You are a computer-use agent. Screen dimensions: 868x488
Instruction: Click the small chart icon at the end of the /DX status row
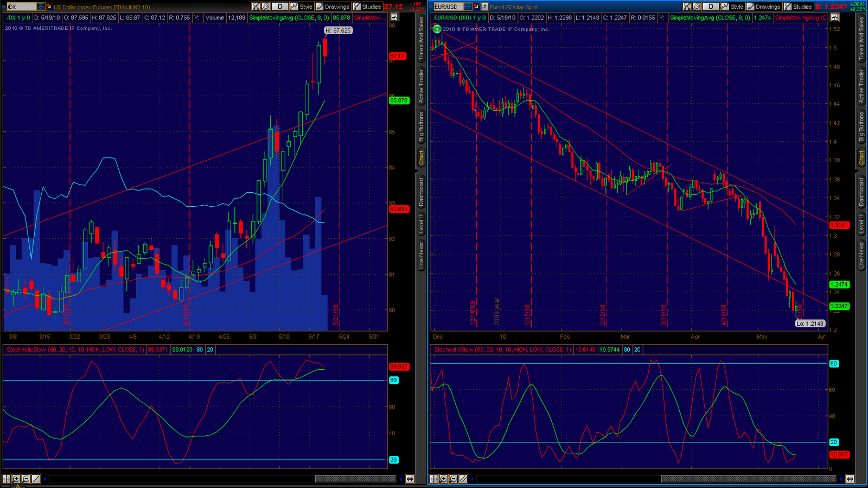point(394,17)
